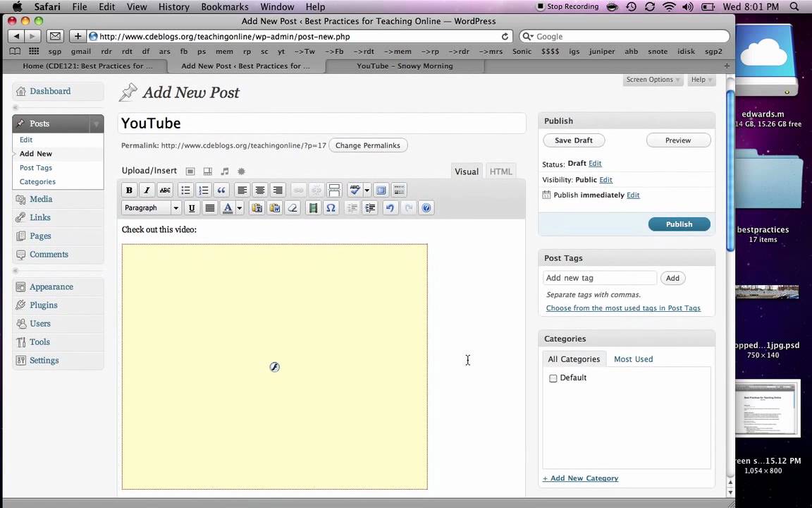
Task: Collapse the Posts menu arrow
Action: point(97,124)
